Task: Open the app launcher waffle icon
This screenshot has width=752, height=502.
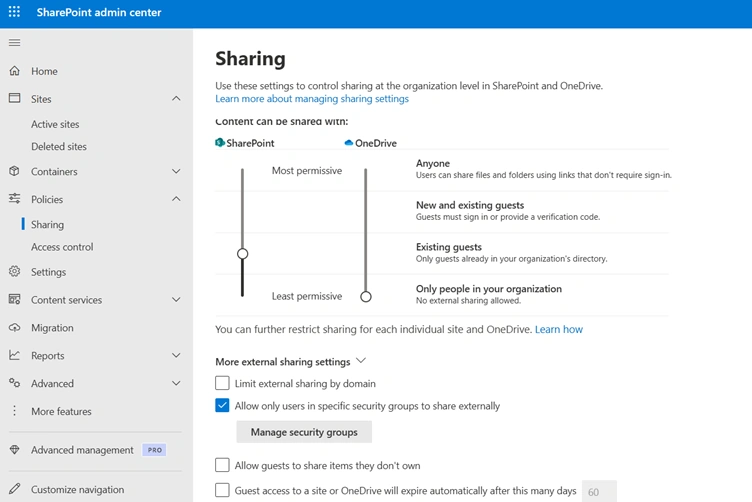Action: [x=14, y=12]
